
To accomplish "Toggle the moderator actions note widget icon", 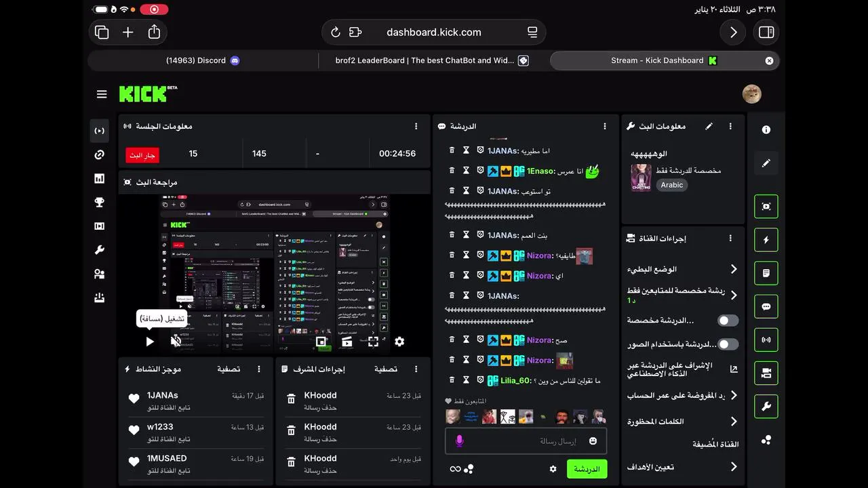I will pos(766,273).
